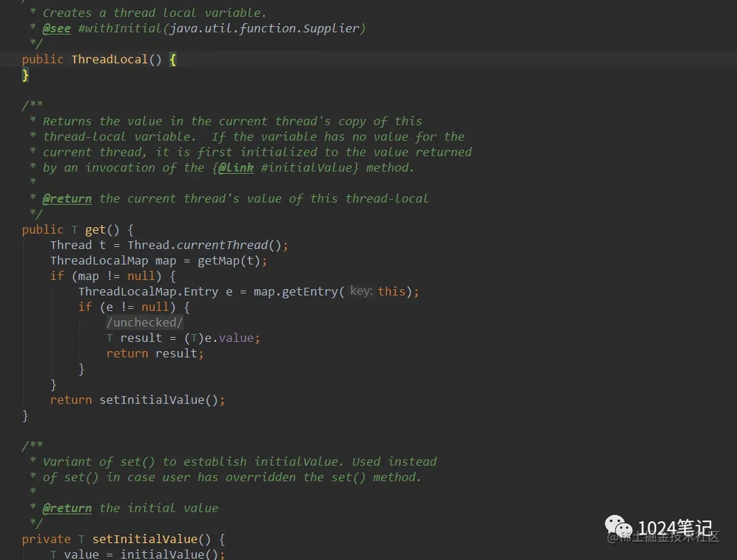Click the highlighted closing brace of constructor

25,75
